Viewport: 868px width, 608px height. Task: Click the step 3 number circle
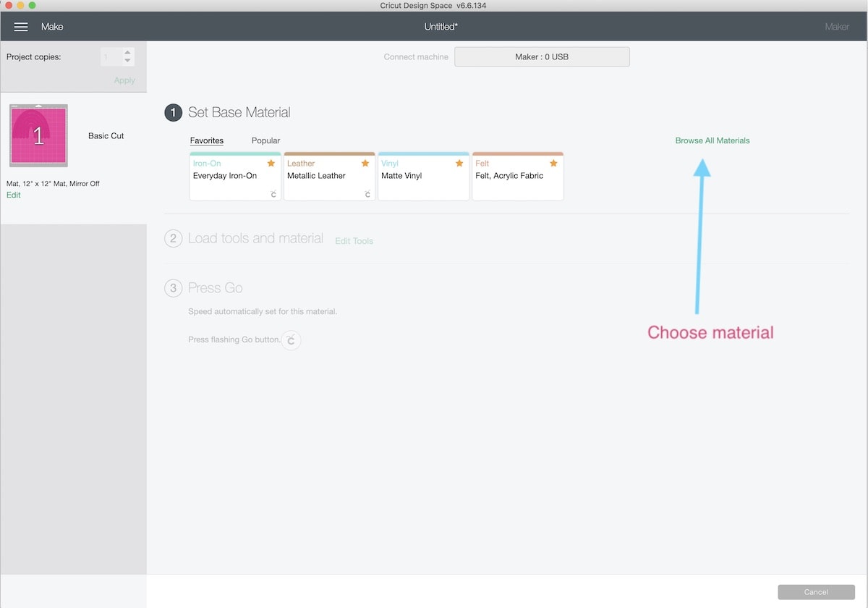173,288
